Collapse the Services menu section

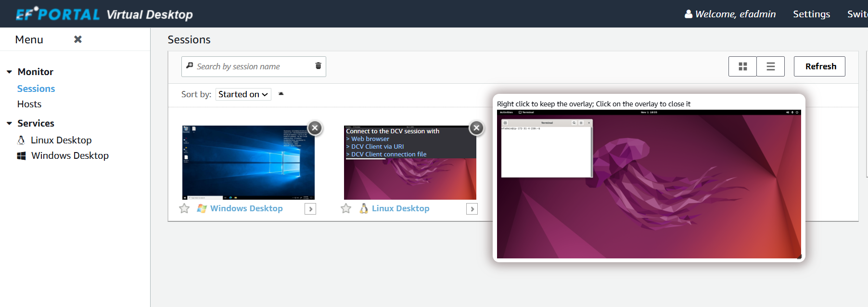click(x=9, y=123)
